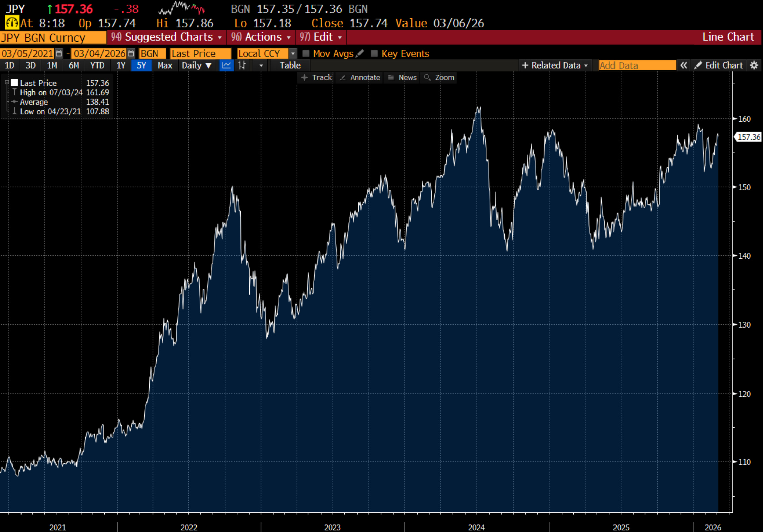Open the Local CCY dropdown arrow

click(x=293, y=54)
